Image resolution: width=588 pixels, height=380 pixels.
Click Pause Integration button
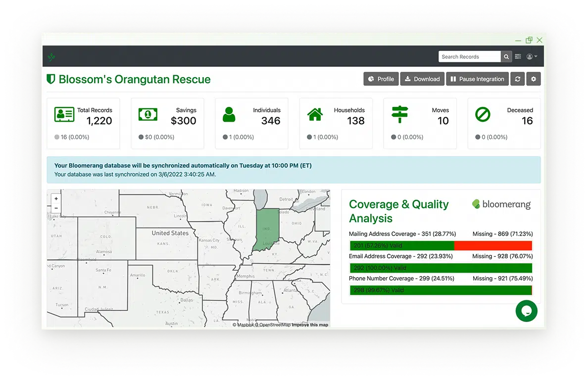(477, 79)
